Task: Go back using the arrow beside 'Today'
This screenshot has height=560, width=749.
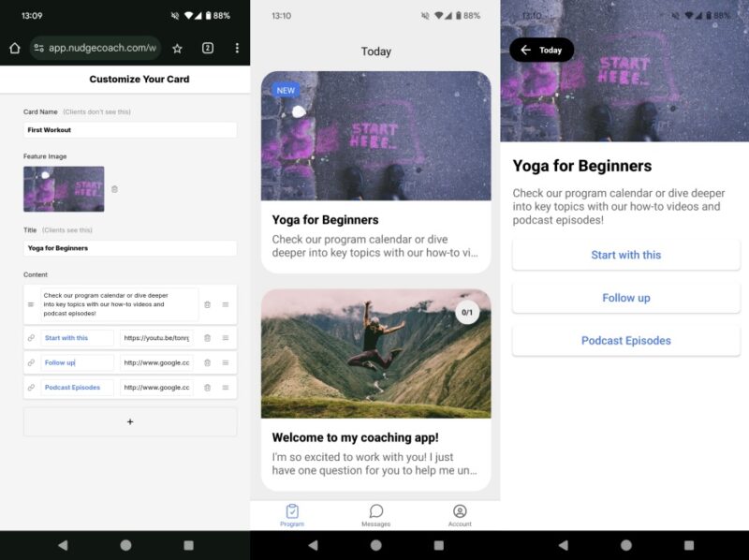Action: (x=524, y=51)
